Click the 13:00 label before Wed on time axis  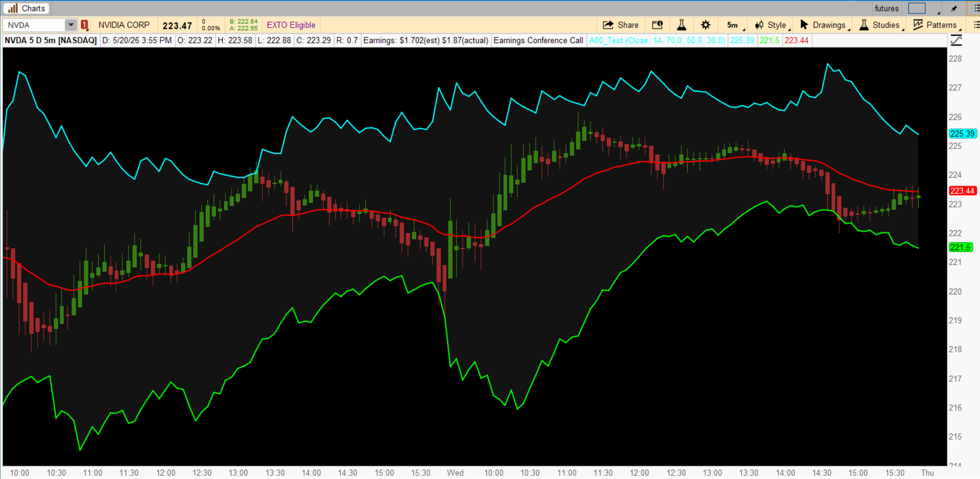238,473
